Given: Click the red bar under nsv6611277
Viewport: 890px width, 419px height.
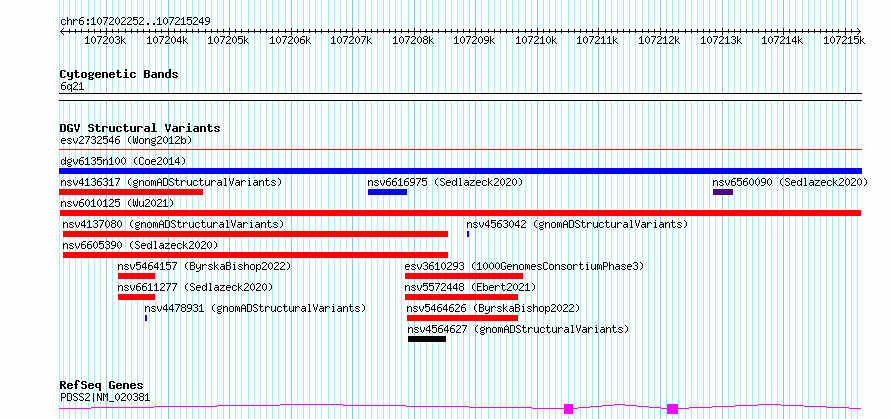Looking at the screenshot, I should click(136, 297).
